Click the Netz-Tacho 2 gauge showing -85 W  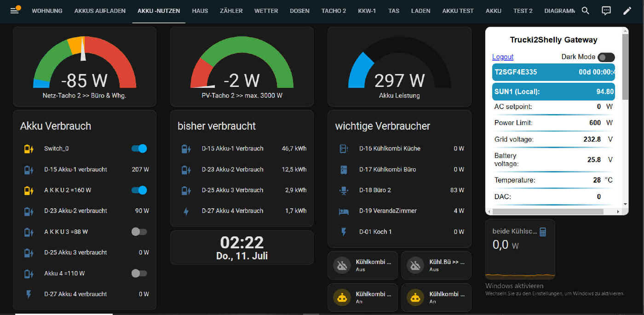coord(85,67)
